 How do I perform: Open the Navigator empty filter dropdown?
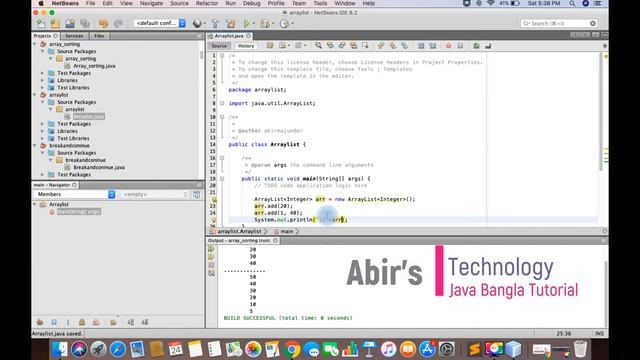point(155,195)
